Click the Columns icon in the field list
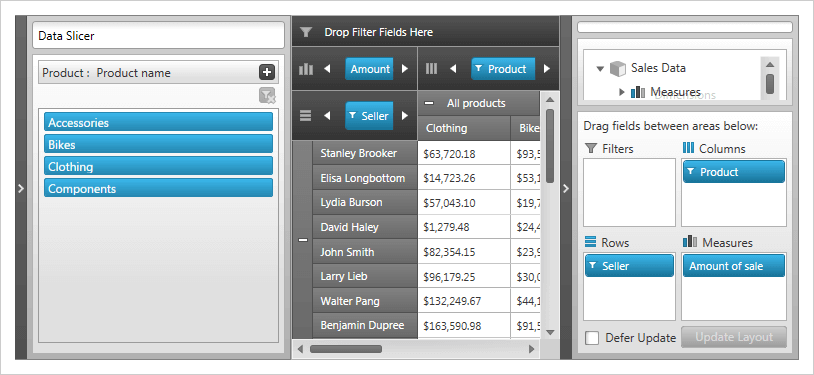 coord(688,148)
